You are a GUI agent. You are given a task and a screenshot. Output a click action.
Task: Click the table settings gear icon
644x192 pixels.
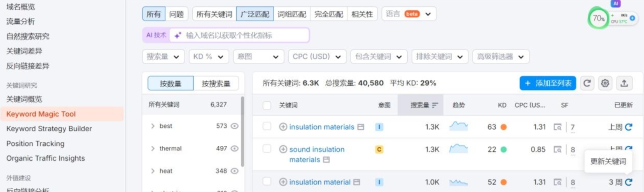click(x=605, y=83)
